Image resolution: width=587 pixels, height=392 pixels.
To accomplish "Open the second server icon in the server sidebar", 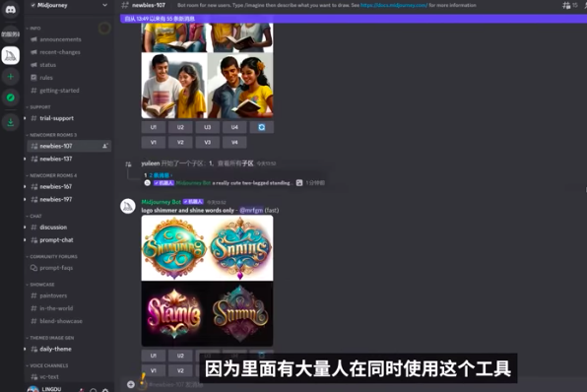I will (11, 34).
